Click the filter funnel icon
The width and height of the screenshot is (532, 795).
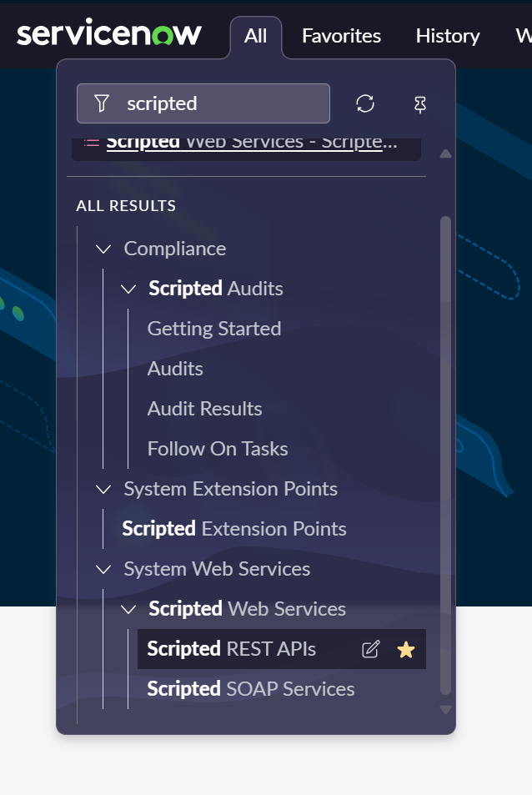pyautogui.click(x=102, y=103)
